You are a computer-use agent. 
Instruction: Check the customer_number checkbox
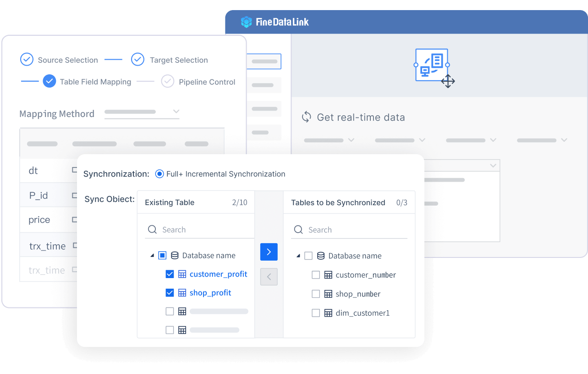point(316,275)
